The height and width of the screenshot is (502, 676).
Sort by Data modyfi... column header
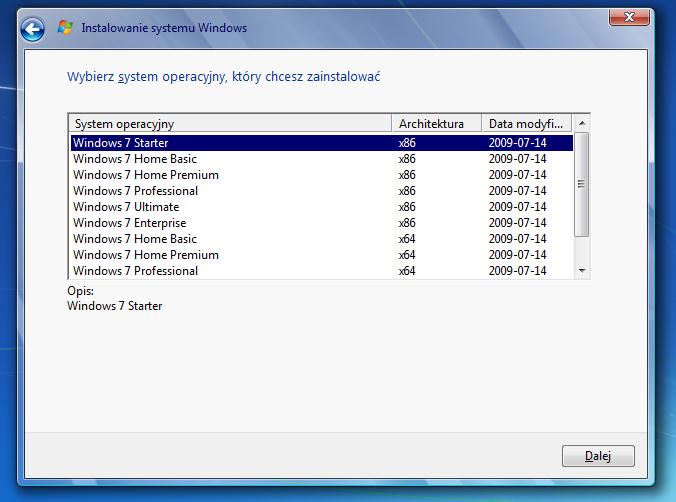coord(527,124)
